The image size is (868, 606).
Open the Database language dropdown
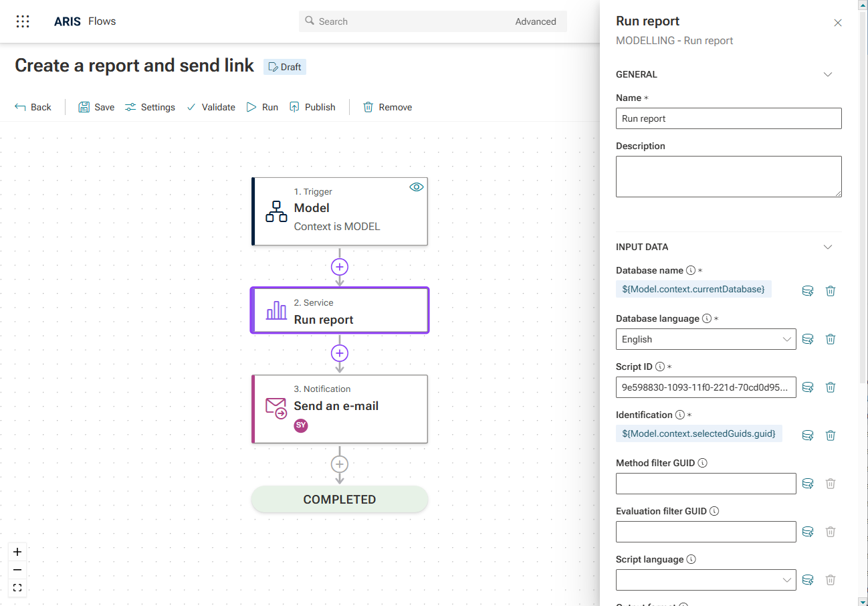[x=706, y=339]
